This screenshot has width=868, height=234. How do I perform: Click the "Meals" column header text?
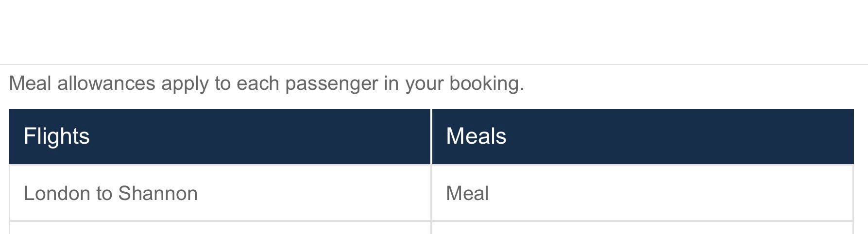(x=476, y=136)
